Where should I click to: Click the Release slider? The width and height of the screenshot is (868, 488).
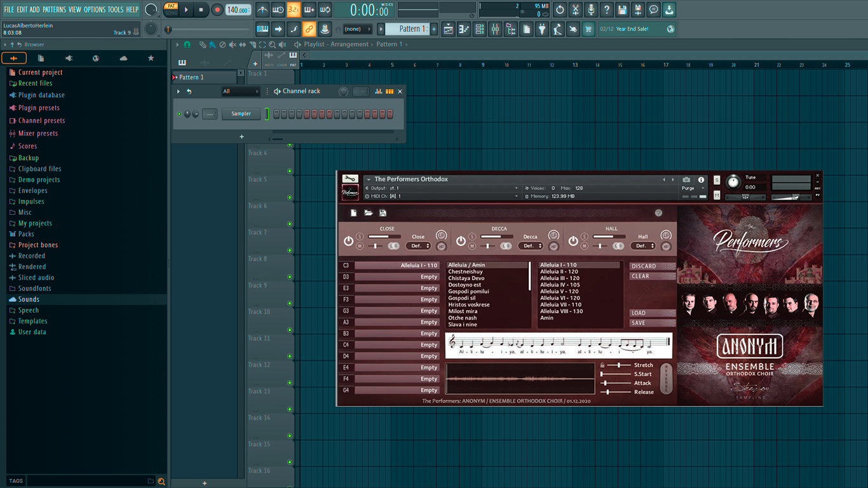616,392
